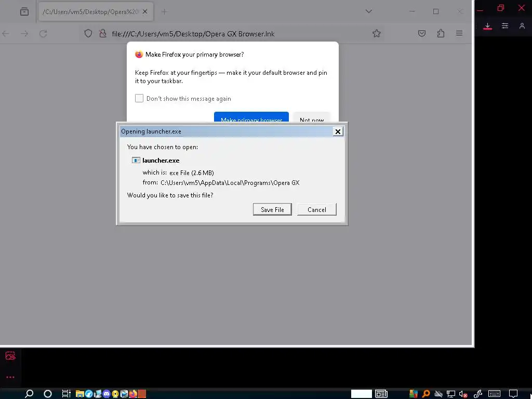Reload the current Firefox page
Screen dimensions: 532x399
(43, 34)
